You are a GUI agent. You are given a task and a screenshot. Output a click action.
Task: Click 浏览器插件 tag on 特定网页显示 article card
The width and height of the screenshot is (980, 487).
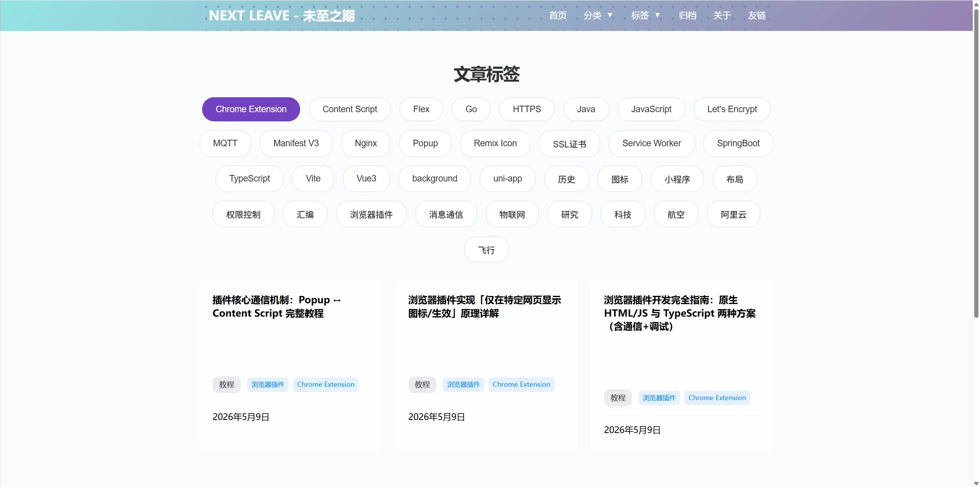tap(463, 384)
